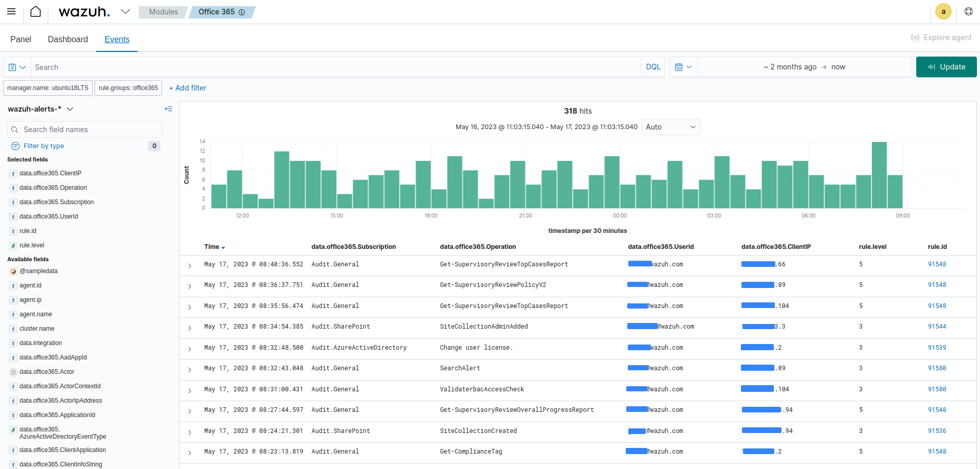Viewport: 980px width, 469px height.
Task: Open the help icon in header
Action: click(x=969, y=11)
